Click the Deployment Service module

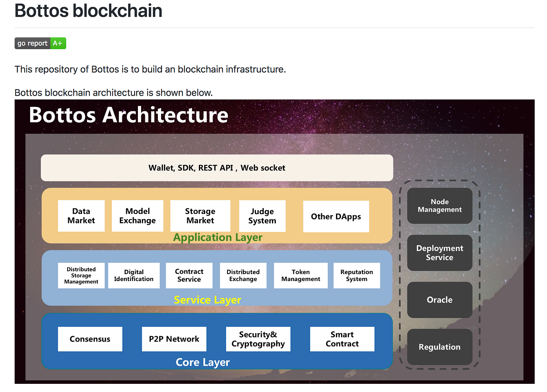[x=440, y=253]
